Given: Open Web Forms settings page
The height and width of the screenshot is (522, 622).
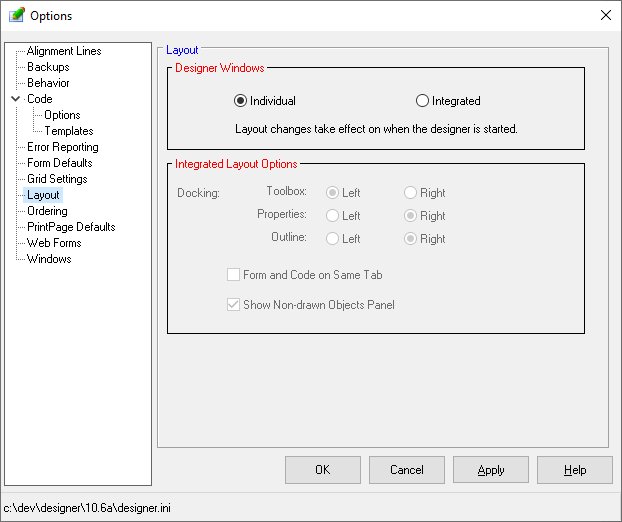Looking at the screenshot, I should click(54, 243).
